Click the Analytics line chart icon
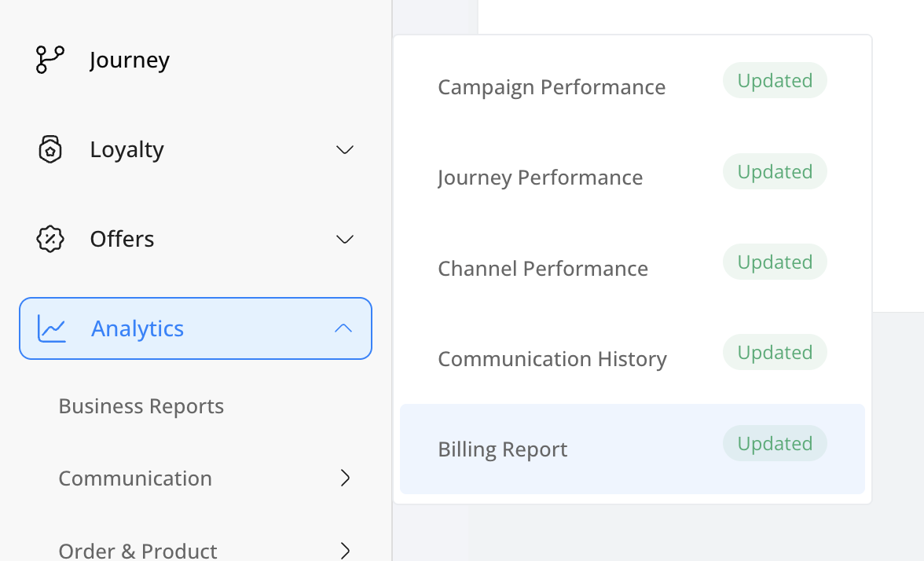Image resolution: width=924 pixels, height=561 pixels. click(52, 328)
